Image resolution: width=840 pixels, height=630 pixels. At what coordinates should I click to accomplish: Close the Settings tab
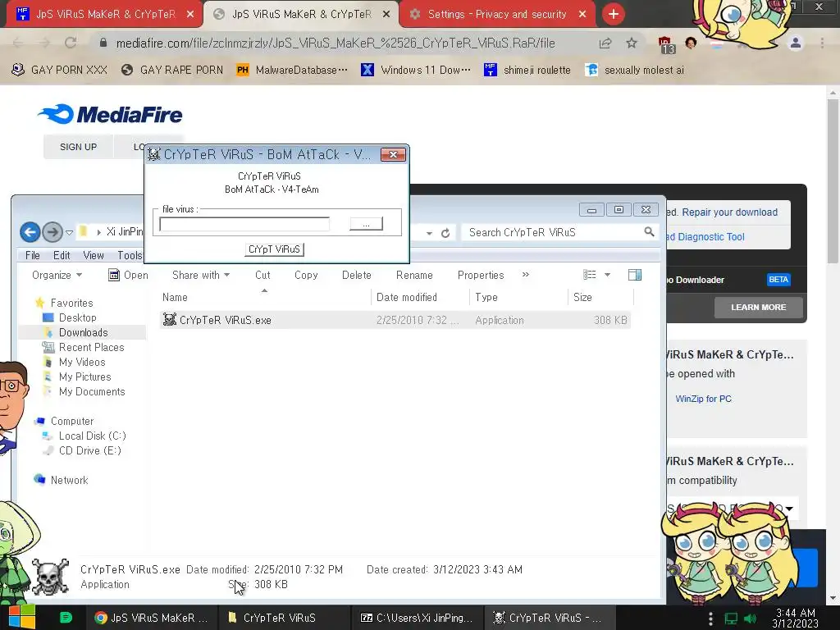pyautogui.click(x=582, y=15)
